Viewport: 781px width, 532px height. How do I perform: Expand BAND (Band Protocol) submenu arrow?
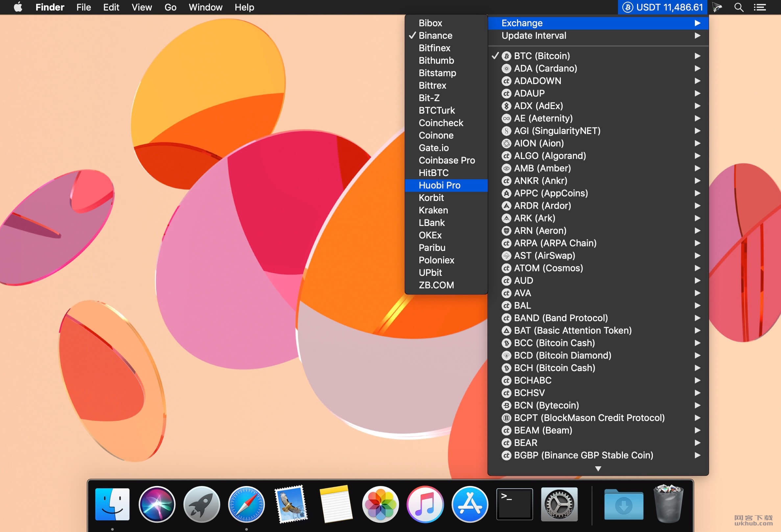click(x=698, y=318)
